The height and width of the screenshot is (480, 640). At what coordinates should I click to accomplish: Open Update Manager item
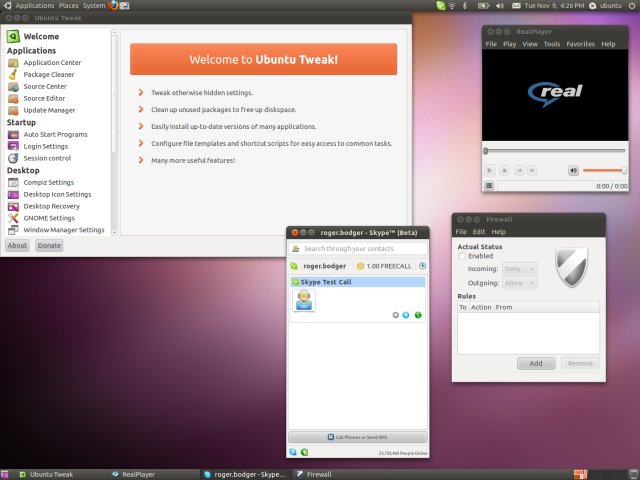[49, 110]
